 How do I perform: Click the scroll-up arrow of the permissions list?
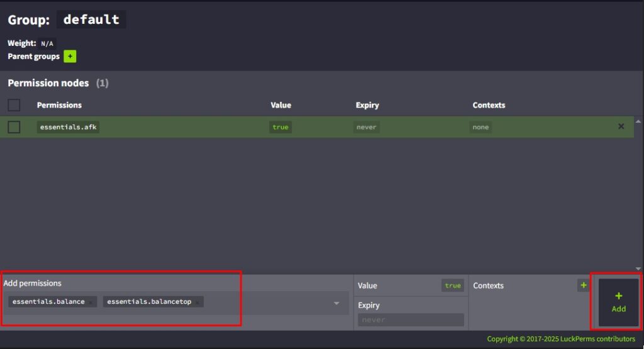click(638, 121)
